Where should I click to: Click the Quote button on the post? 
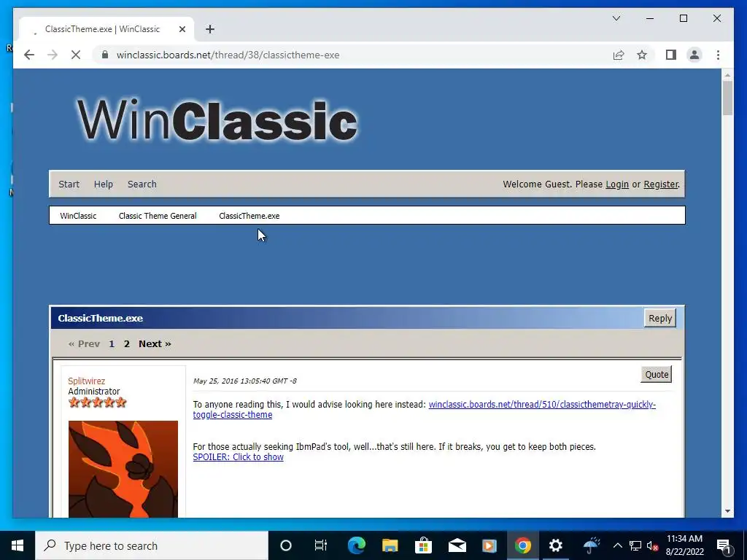[657, 374]
